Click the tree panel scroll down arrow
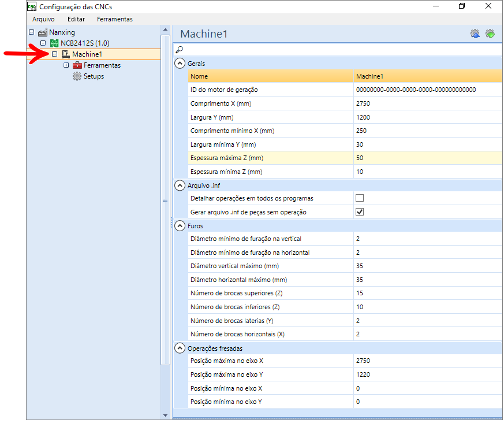 [165, 415]
